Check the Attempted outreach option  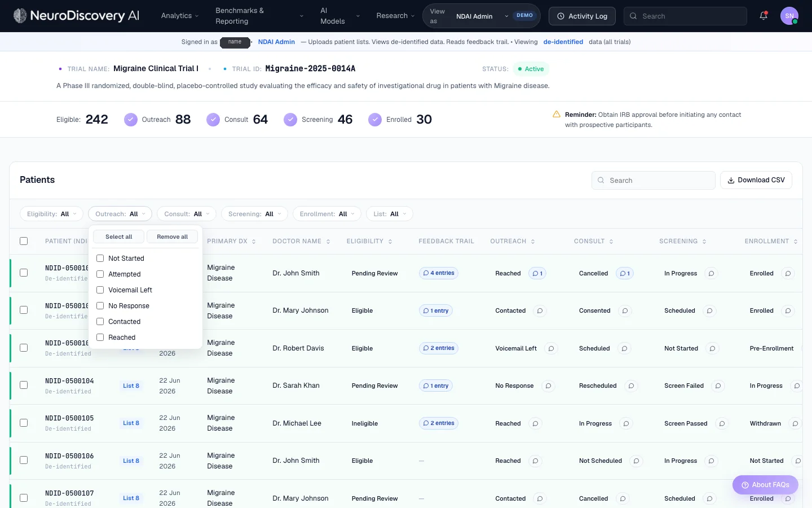[x=100, y=274]
